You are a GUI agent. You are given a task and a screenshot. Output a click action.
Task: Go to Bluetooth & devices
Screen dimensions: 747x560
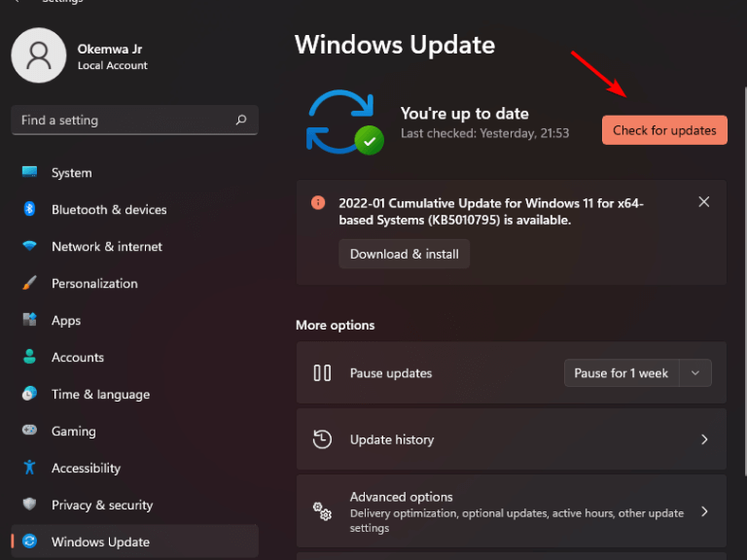(135, 210)
